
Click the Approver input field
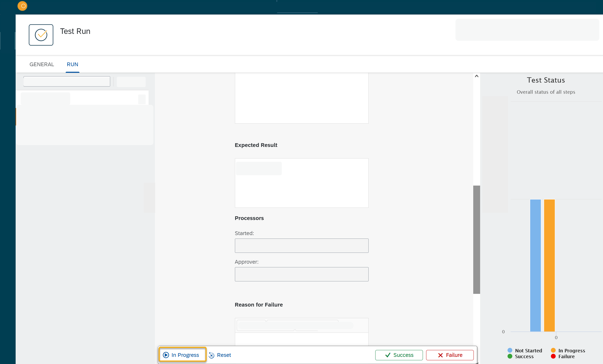(x=302, y=274)
